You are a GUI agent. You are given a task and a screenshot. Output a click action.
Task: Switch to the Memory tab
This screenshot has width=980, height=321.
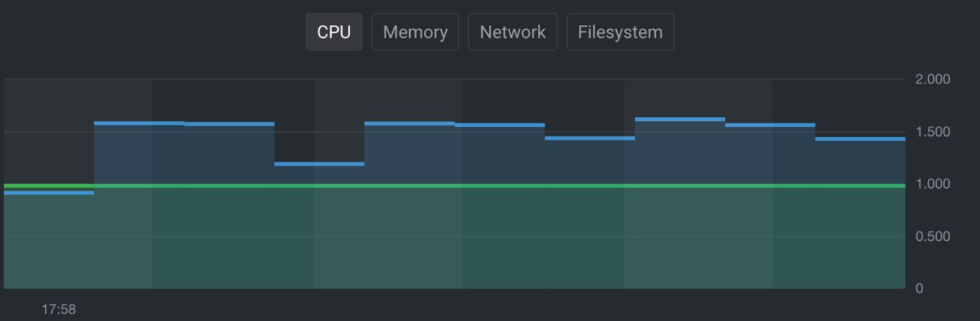pos(415,32)
